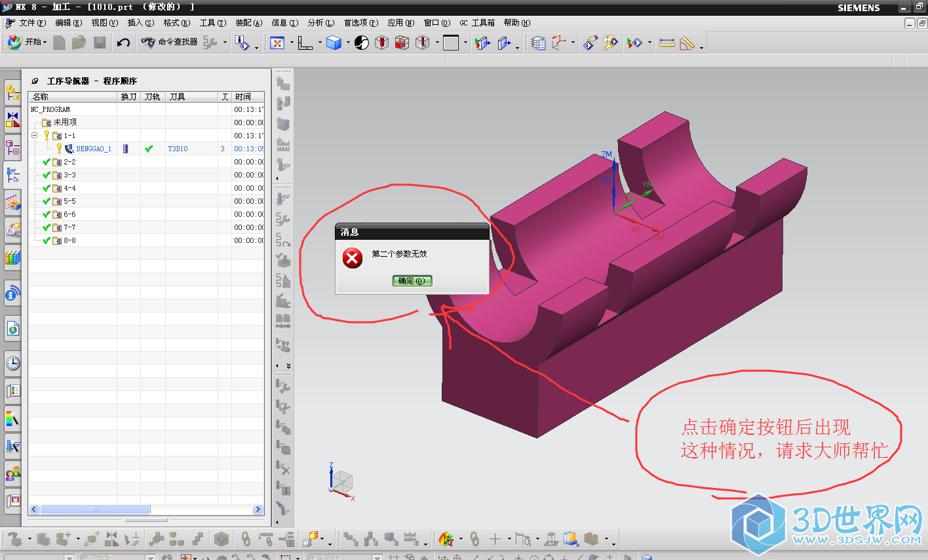
Task: Open the Operation Navigator sidebar tab
Action: [x=12, y=175]
